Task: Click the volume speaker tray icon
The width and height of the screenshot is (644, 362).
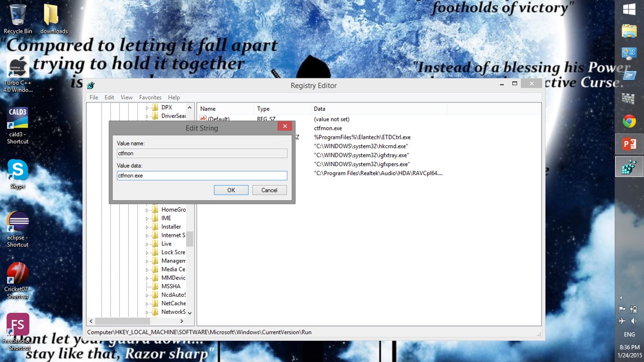Action: coord(634,321)
